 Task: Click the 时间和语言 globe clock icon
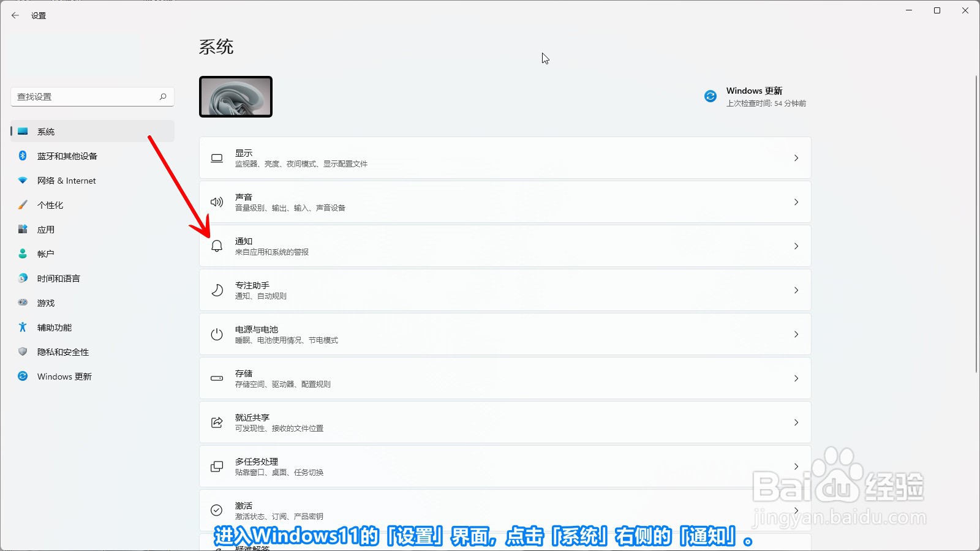[23, 278]
